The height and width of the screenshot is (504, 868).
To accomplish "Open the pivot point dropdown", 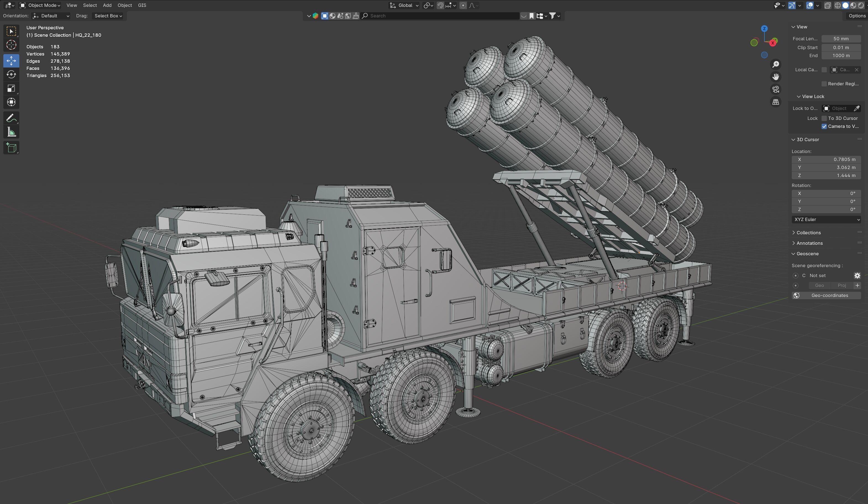I will coord(428,5).
